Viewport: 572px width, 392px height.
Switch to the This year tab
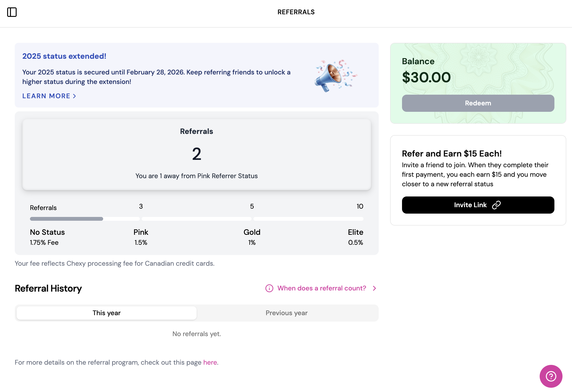click(106, 313)
